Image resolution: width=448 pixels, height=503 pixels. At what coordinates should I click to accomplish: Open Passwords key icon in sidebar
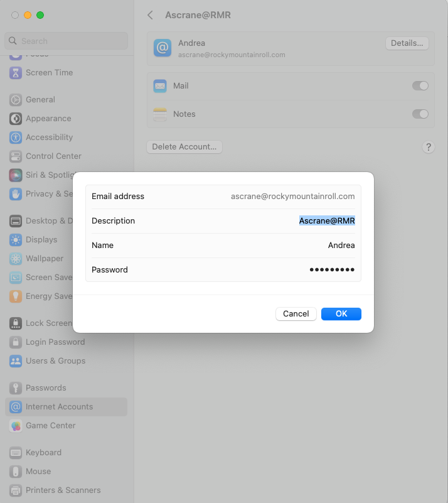[x=16, y=388]
